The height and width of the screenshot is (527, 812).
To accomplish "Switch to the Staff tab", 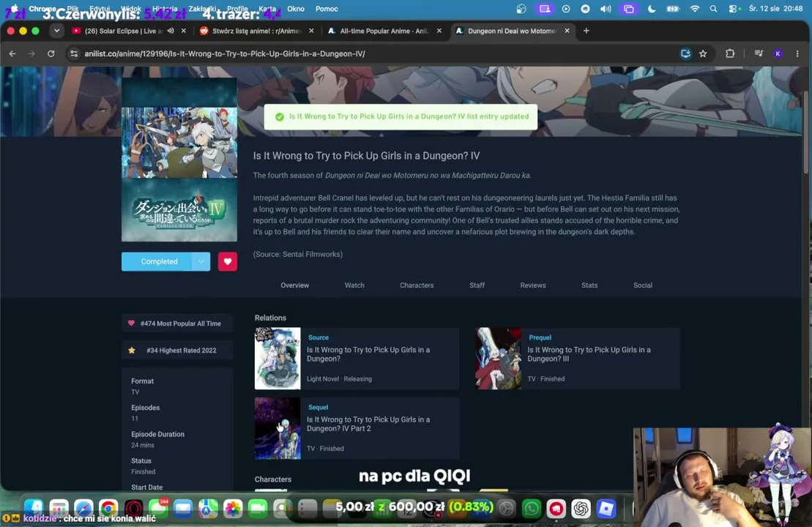I will tap(477, 285).
